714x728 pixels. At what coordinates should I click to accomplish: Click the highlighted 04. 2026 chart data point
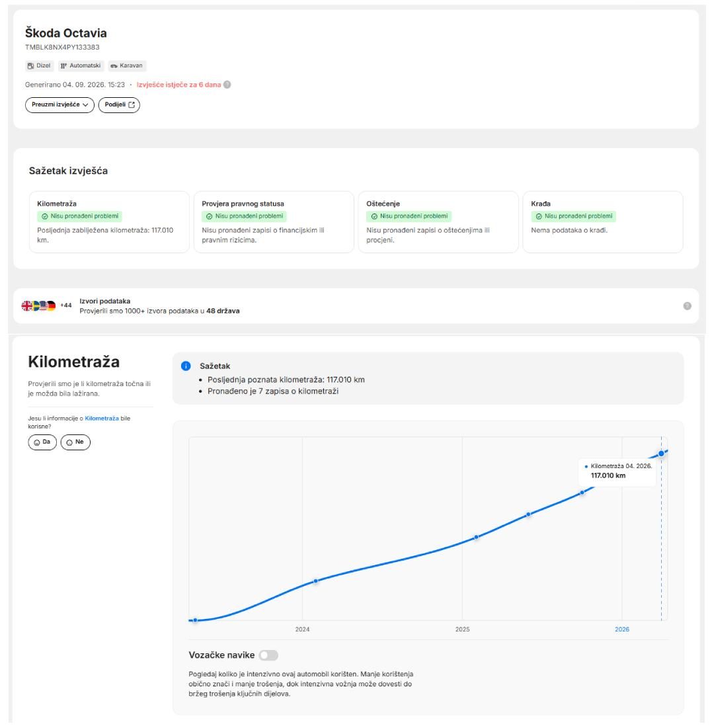point(661,454)
